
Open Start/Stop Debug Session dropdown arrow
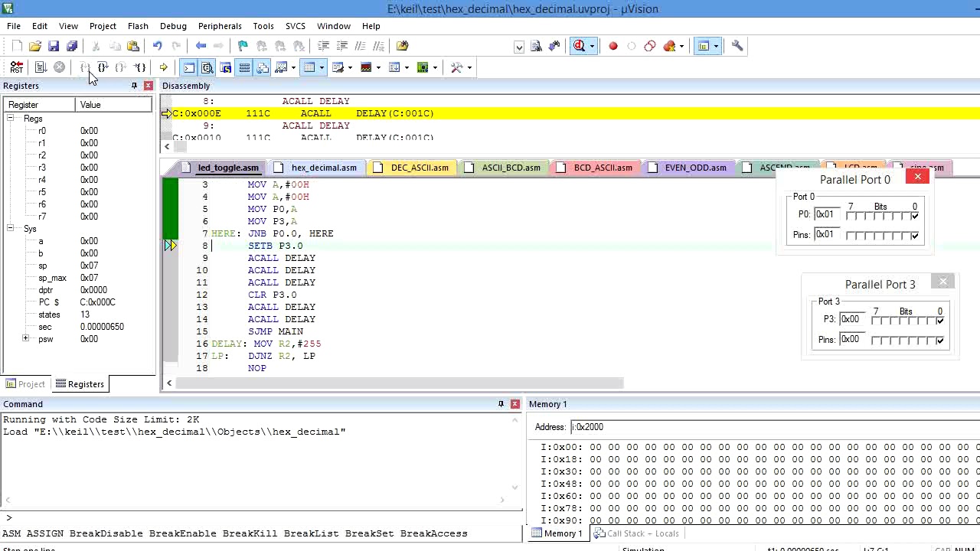click(592, 46)
